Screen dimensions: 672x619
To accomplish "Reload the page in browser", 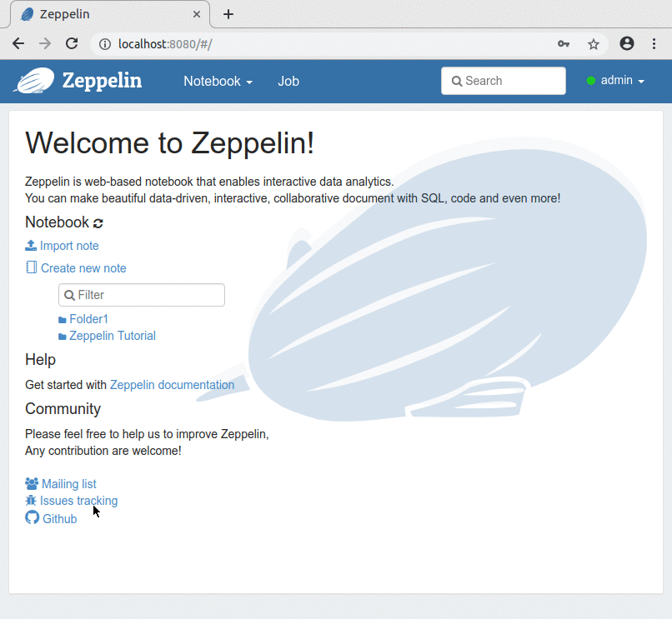I will pyautogui.click(x=72, y=43).
